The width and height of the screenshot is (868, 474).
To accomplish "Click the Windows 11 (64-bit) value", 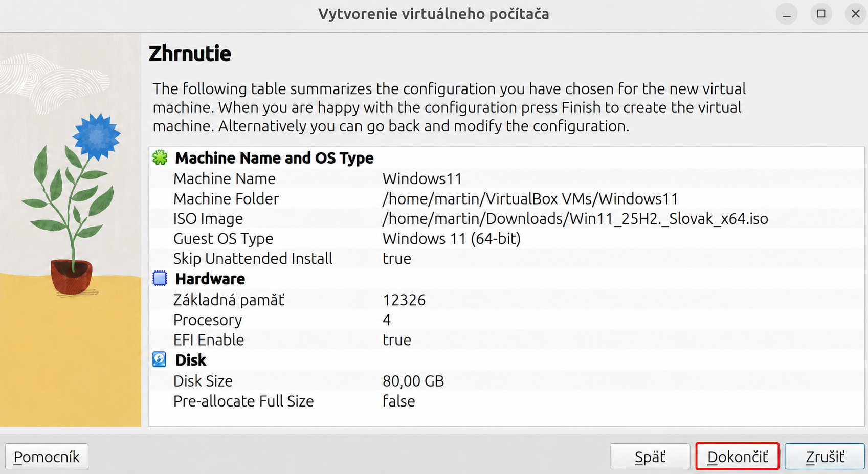I will click(452, 239).
